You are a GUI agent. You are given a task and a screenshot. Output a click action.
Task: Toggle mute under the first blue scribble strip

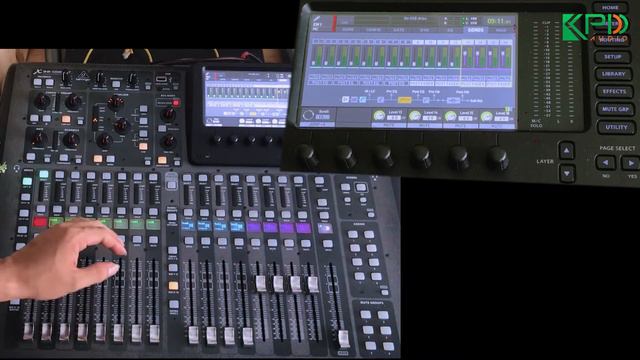189,241
